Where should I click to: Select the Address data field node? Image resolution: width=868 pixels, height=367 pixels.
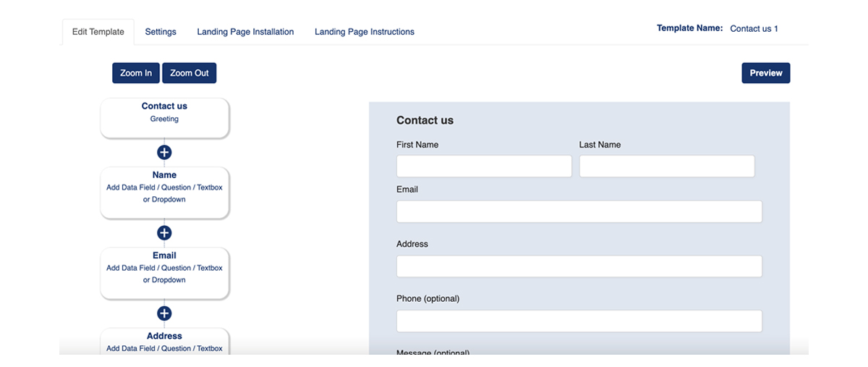coord(164,341)
